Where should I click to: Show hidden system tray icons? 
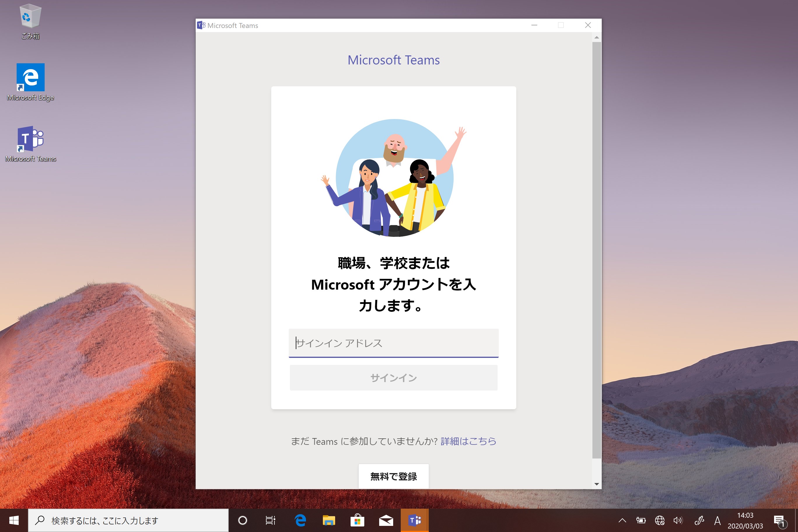click(x=622, y=520)
